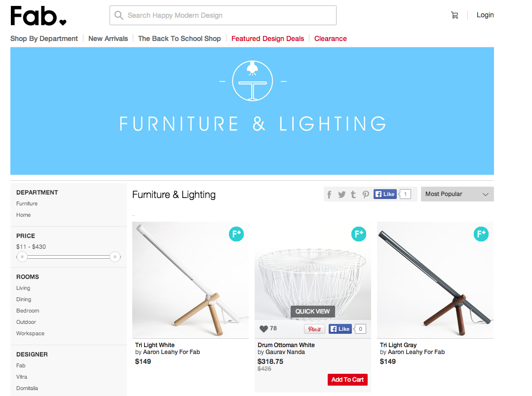Click the heart icon on Drum Ottoman
This screenshot has height=396, width=532.
(264, 329)
